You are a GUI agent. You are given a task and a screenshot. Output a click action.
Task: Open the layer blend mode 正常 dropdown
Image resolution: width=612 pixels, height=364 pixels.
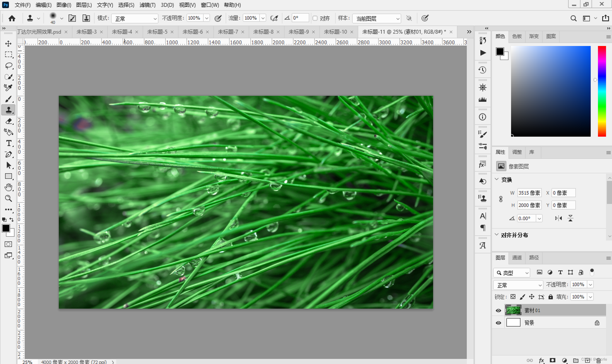(x=518, y=285)
